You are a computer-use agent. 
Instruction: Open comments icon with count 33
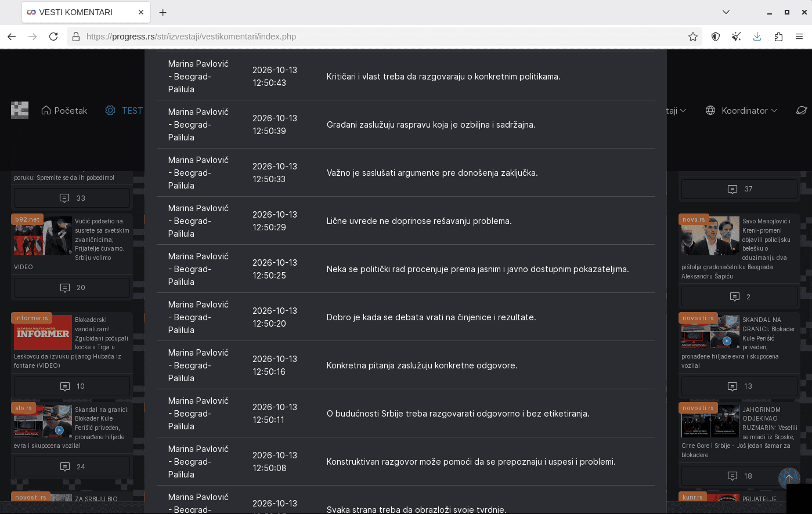click(72, 198)
